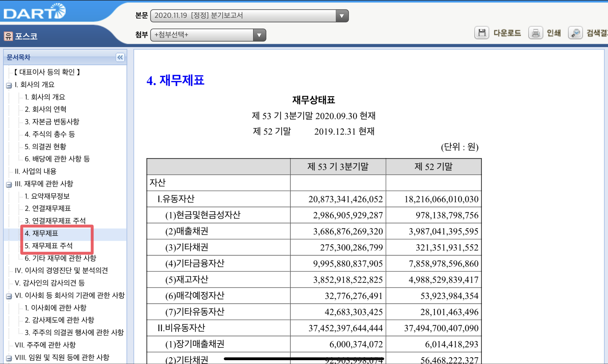Open the 본문 document dropdown arrow
608x364 pixels.
[x=342, y=16]
